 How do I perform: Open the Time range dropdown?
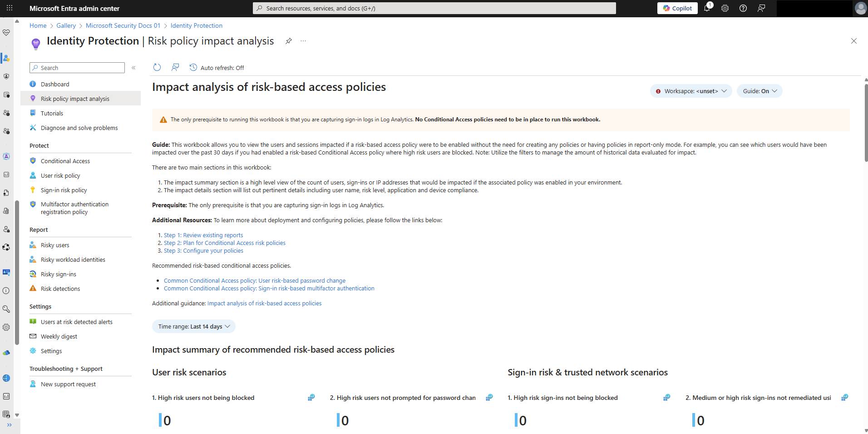coord(194,326)
